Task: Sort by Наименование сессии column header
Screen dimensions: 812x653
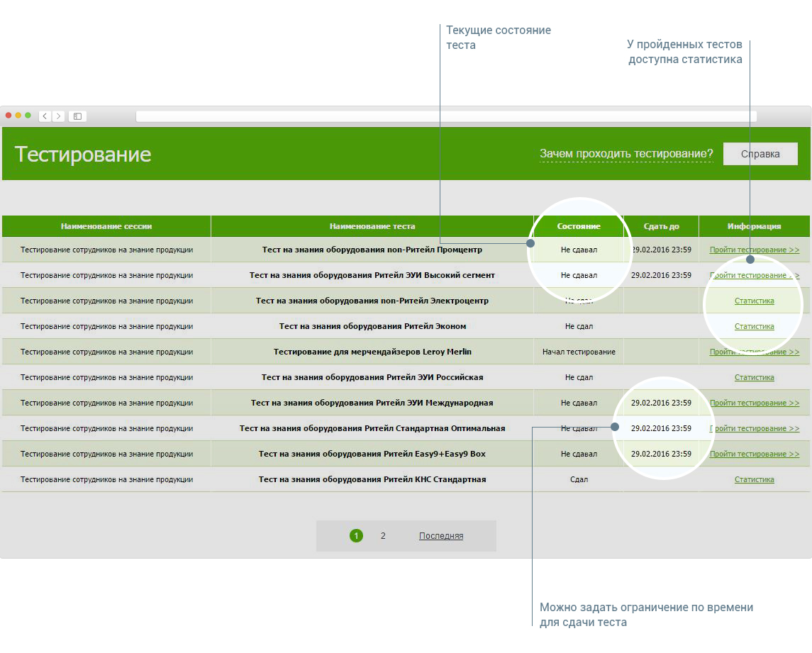Action: 106,226
